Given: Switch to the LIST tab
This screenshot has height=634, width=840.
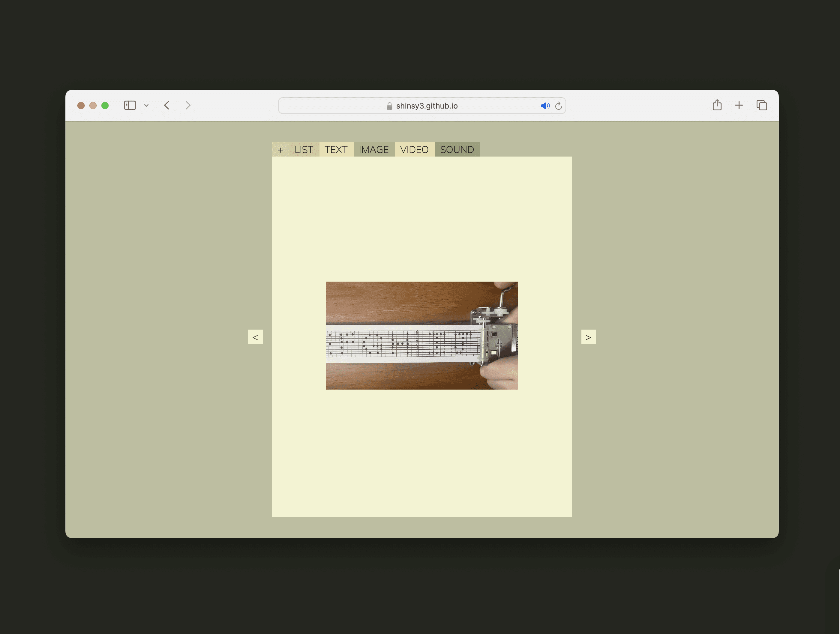Looking at the screenshot, I should click(x=304, y=150).
